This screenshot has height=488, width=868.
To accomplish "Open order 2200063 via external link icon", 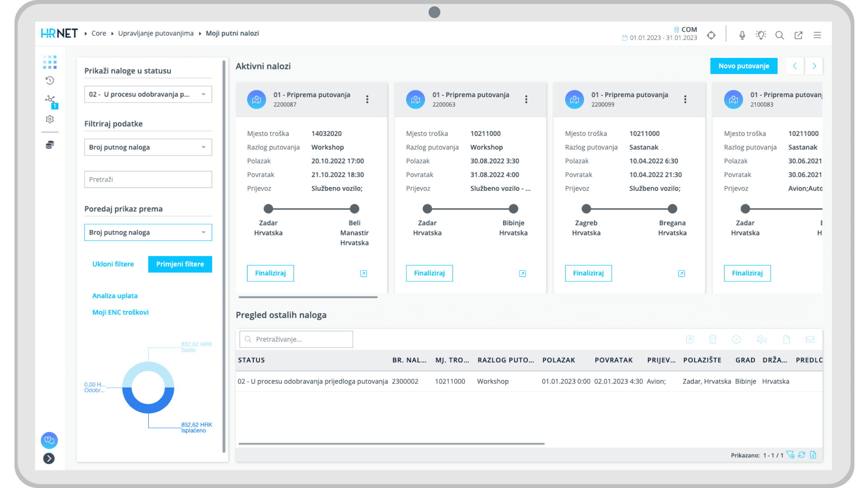I will point(523,273).
